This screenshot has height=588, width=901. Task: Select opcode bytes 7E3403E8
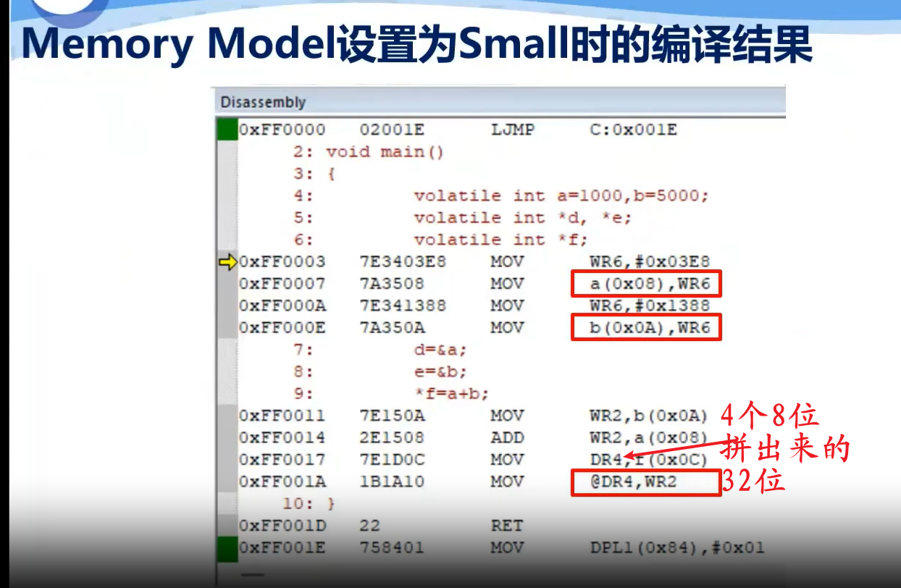point(403,262)
